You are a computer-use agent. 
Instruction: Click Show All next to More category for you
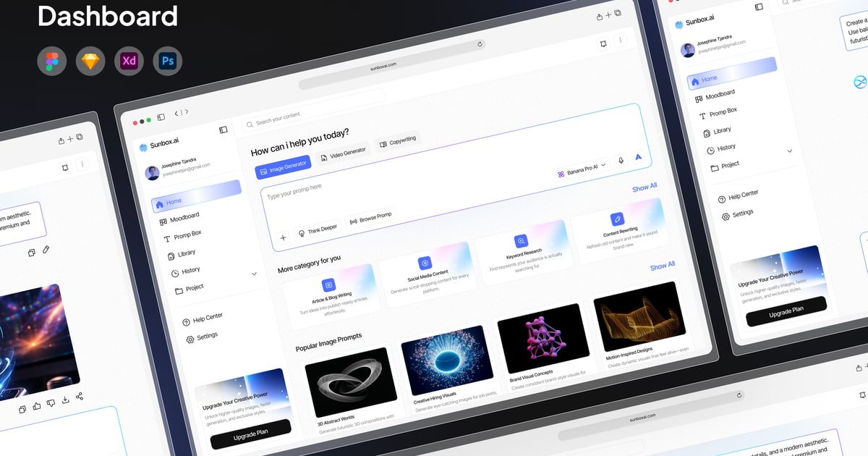pos(662,266)
